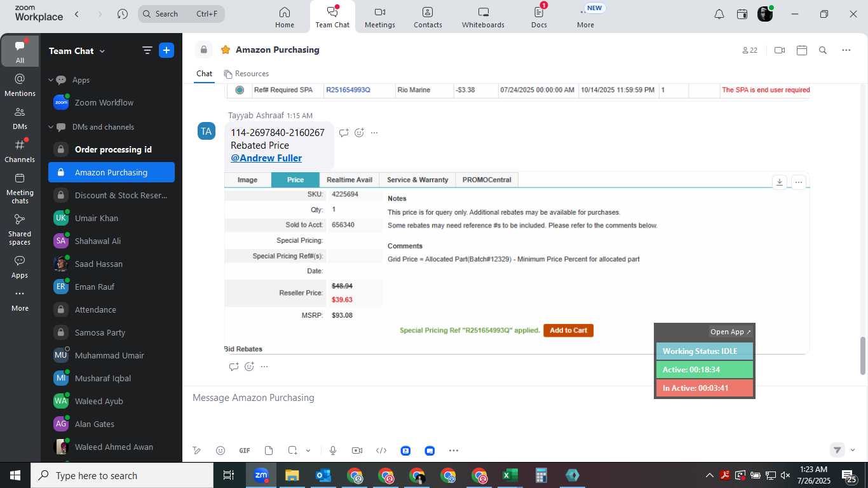Open the All chats sidebar view
Screen dimensions: 868x488
click(20, 51)
